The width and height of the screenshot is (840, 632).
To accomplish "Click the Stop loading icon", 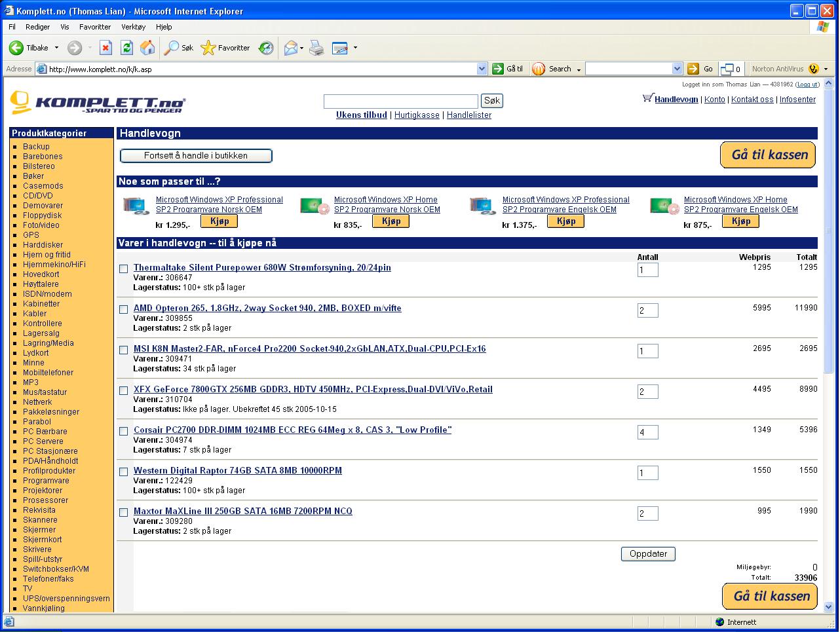I will point(105,48).
